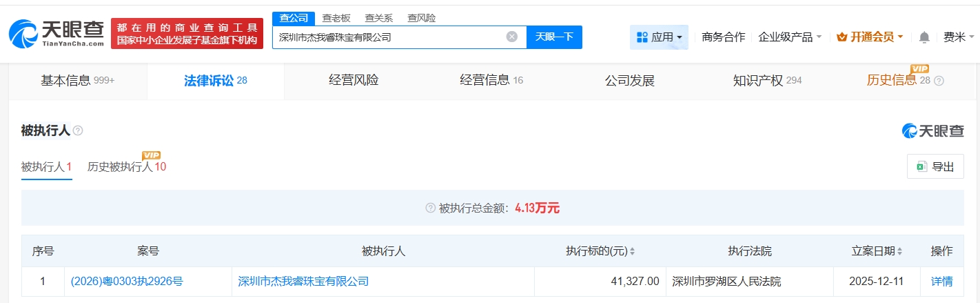Click into the company search input field
This screenshot has height=303, width=980.
coord(389,37)
